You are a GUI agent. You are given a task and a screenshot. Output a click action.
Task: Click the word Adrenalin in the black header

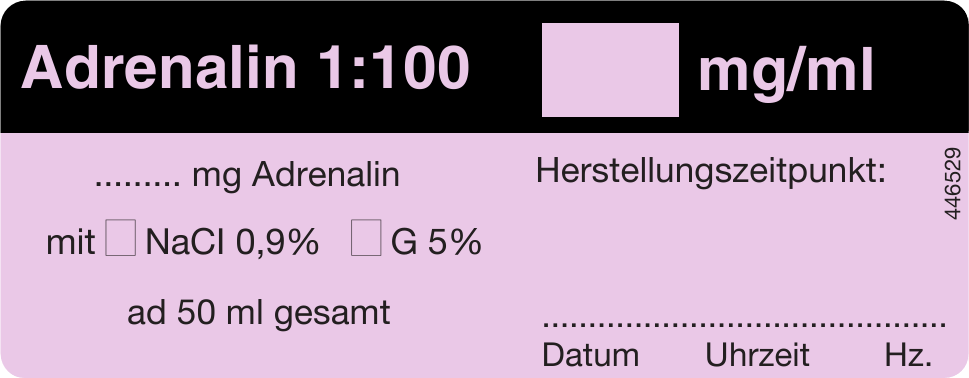(159, 67)
